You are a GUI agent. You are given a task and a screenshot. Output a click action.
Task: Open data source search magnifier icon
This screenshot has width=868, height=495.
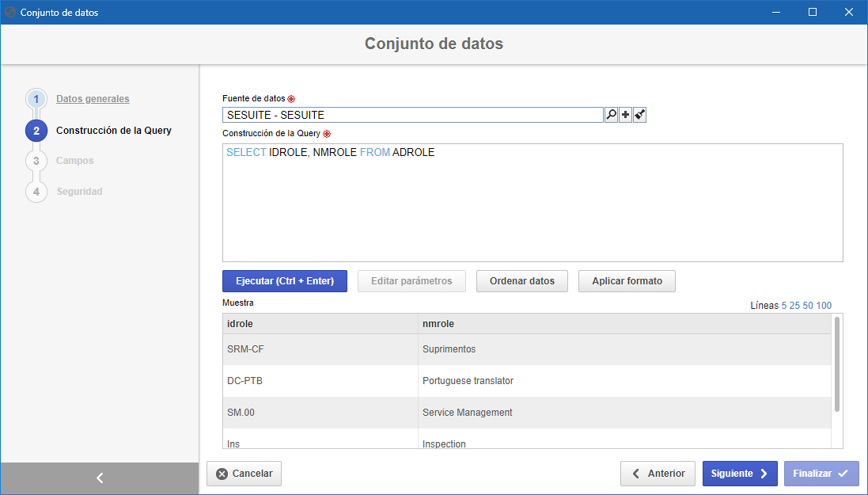coord(611,115)
